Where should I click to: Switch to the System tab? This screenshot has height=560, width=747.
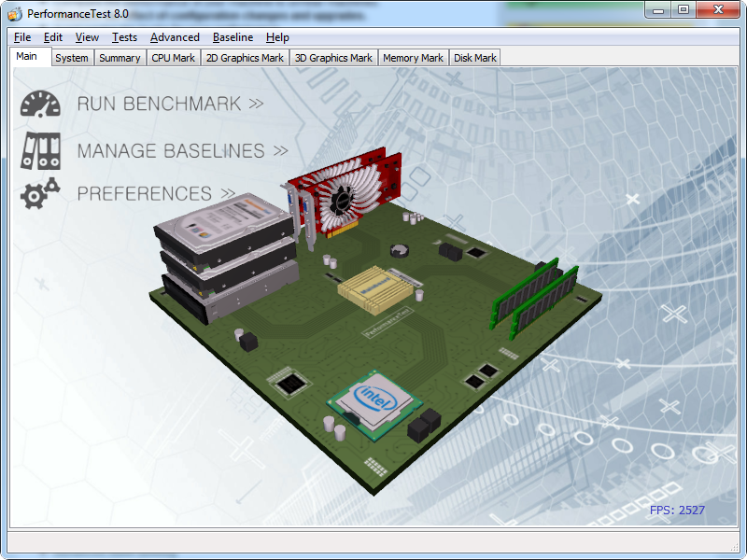pos(71,58)
